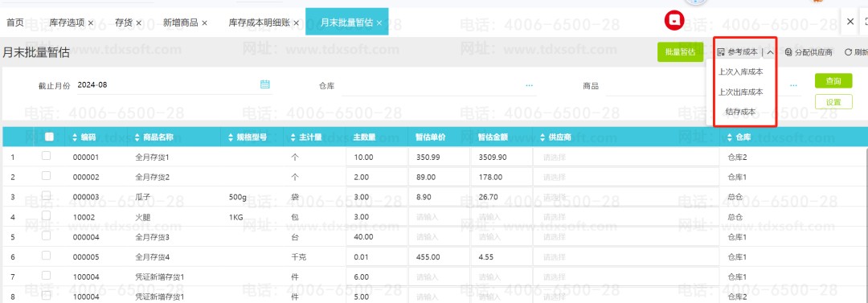Check the row for 全月存货1 (000001)
Viewport: 868px width, 303px height.
(x=46, y=156)
